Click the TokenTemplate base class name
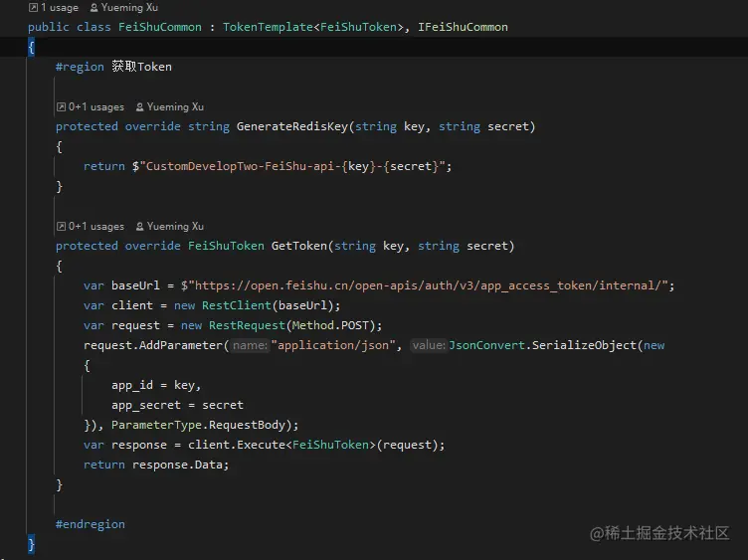 268,27
